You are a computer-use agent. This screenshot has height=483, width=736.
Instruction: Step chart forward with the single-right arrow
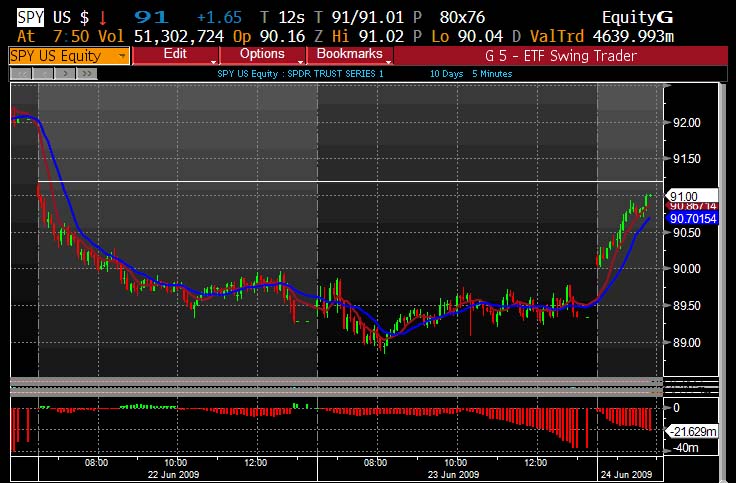pyautogui.click(x=65, y=74)
